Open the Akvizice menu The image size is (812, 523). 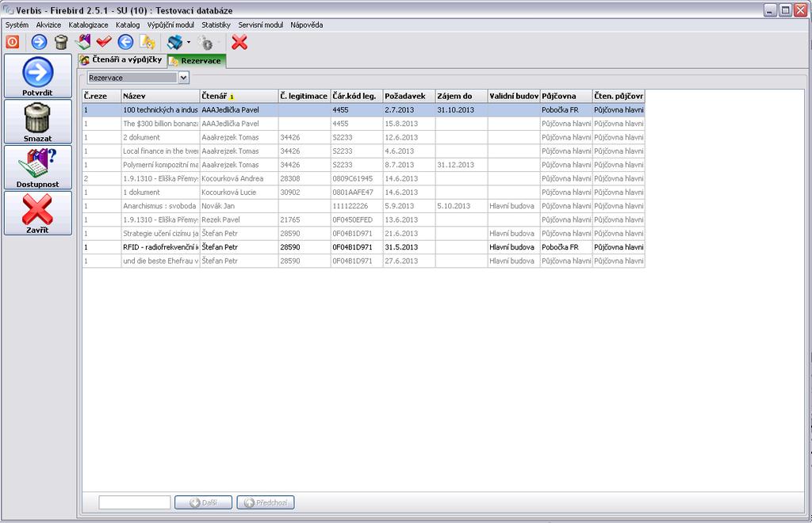coord(48,25)
